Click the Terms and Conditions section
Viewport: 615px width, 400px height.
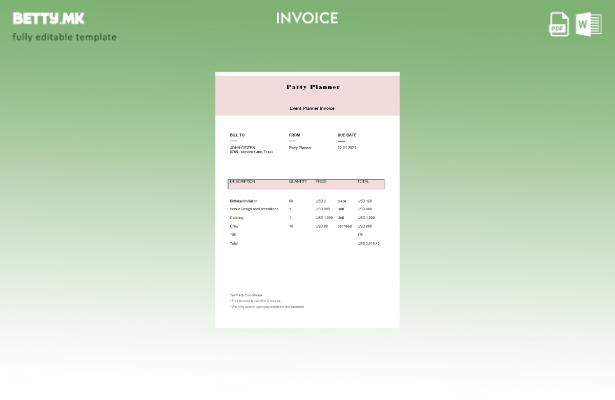click(246, 295)
